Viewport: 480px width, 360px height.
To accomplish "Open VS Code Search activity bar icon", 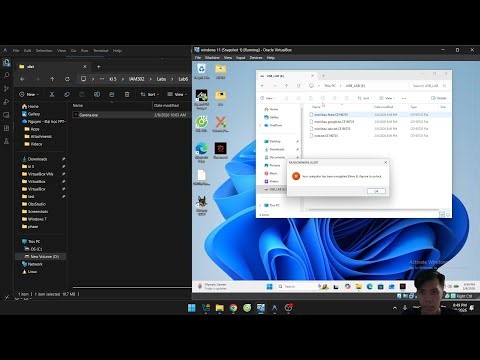I will (6, 75).
